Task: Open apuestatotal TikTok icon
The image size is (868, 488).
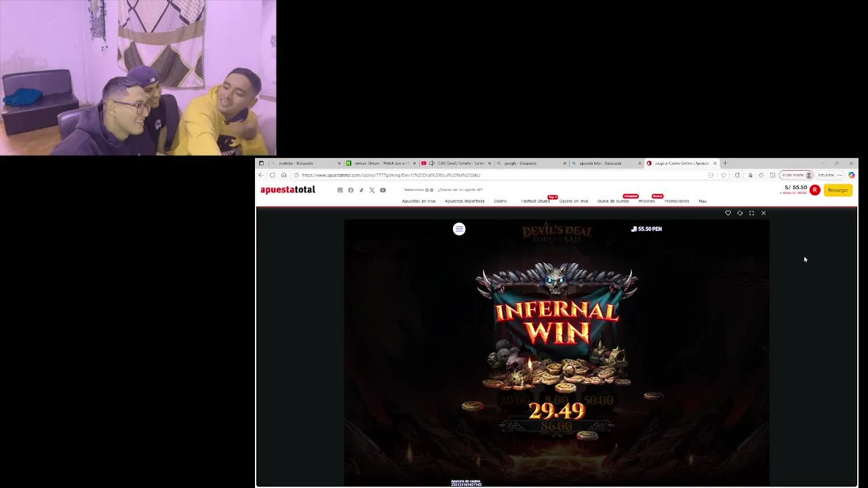Action: (361, 190)
